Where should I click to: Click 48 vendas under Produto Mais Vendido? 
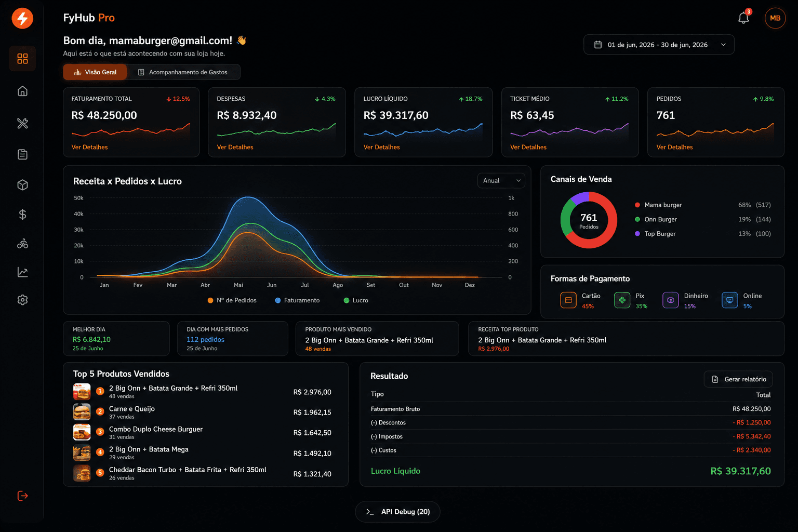[318, 349]
